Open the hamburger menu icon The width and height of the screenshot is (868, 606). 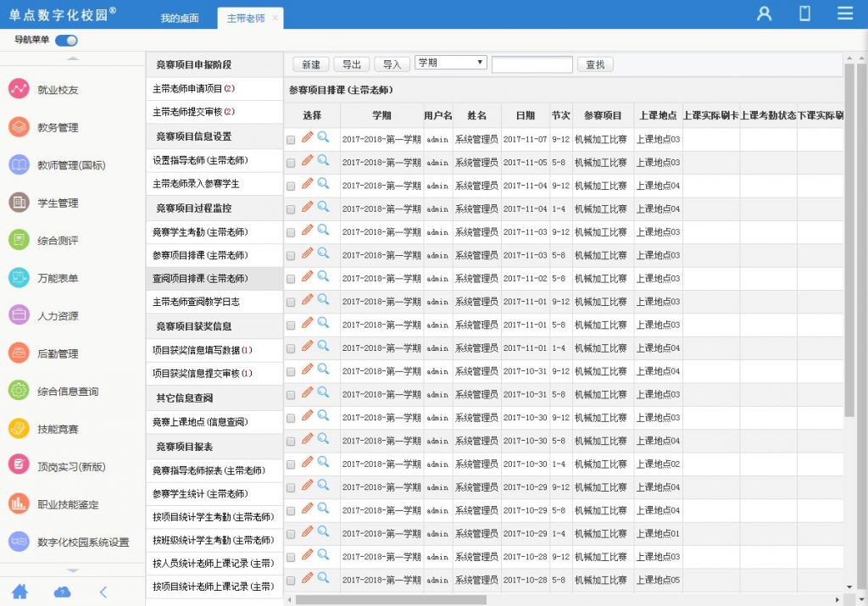pos(845,14)
